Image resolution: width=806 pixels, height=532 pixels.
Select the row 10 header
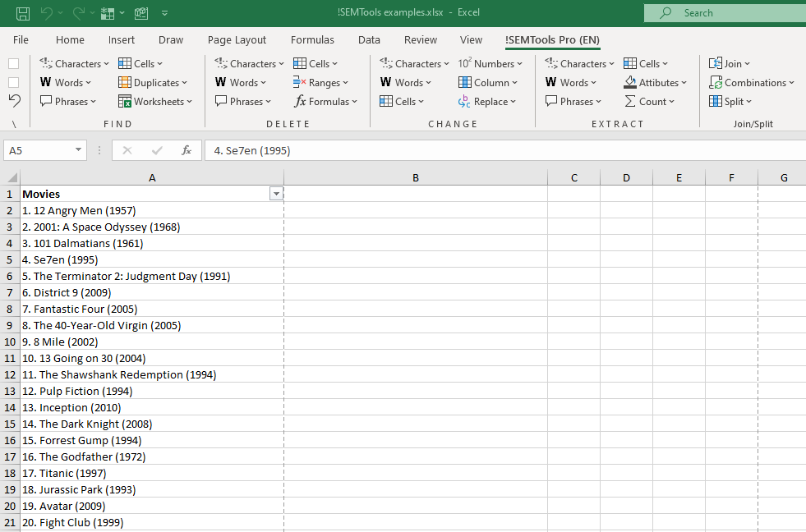tap(10, 342)
